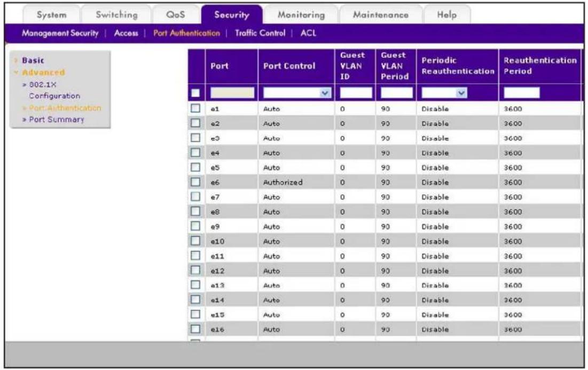The height and width of the screenshot is (370, 588).
Task: Open Port Authentication sidebar page
Action: [65, 108]
